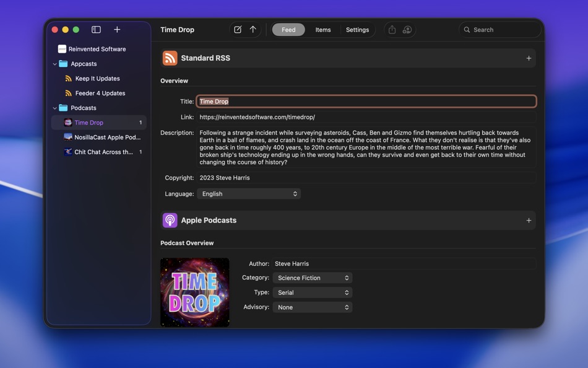Click the Podcasts folder icon
This screenshot has height=368, width=588.
pos(63,108)
